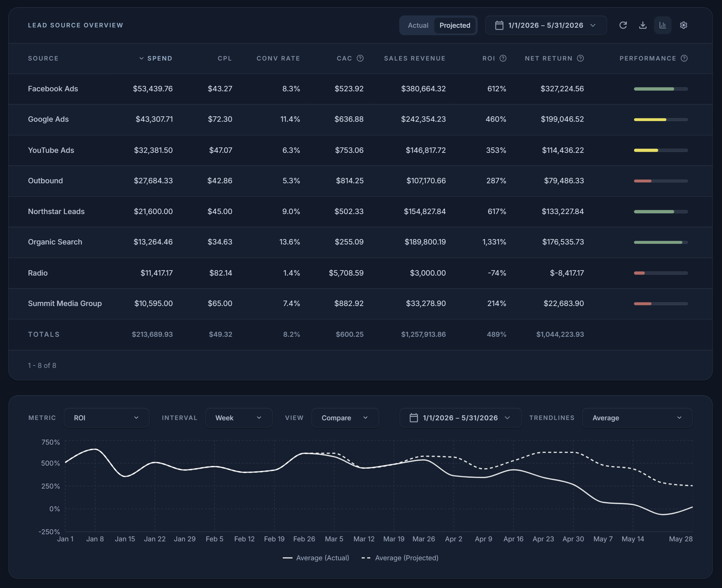Click the CAC help question icon
The width and height of the screenshot is (722, 588).
[x=360, y=58]
